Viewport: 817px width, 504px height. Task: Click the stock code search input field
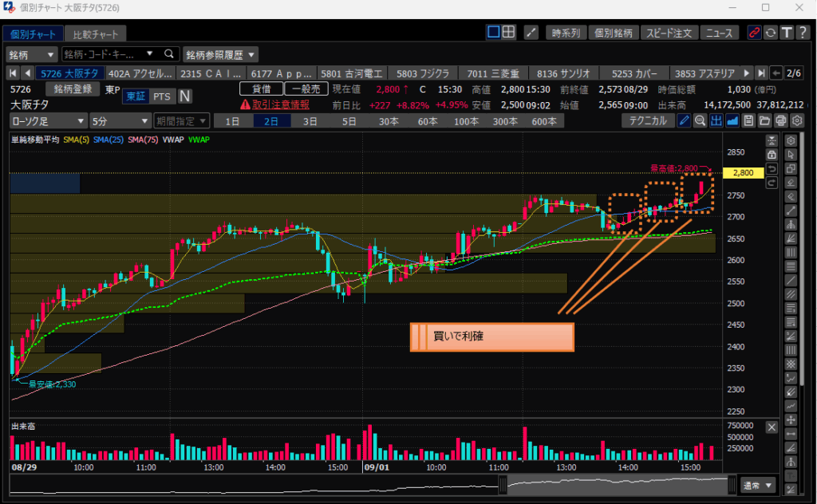(x=110, y=54)
